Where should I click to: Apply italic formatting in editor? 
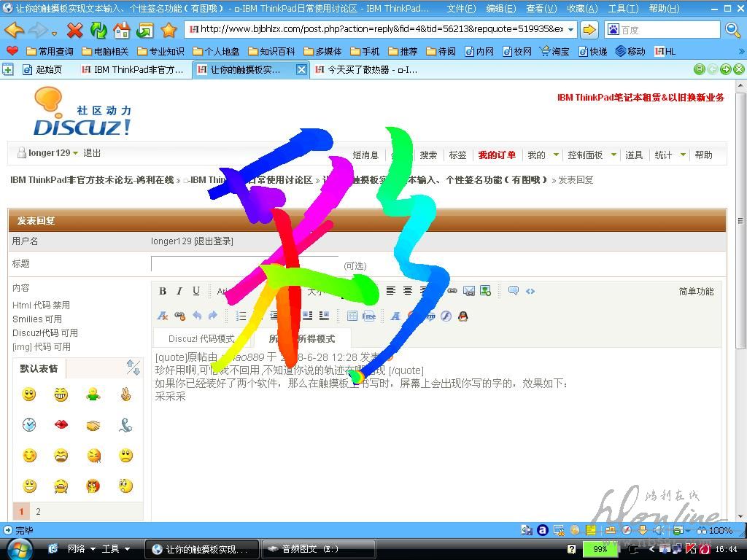tap(179, 291)
